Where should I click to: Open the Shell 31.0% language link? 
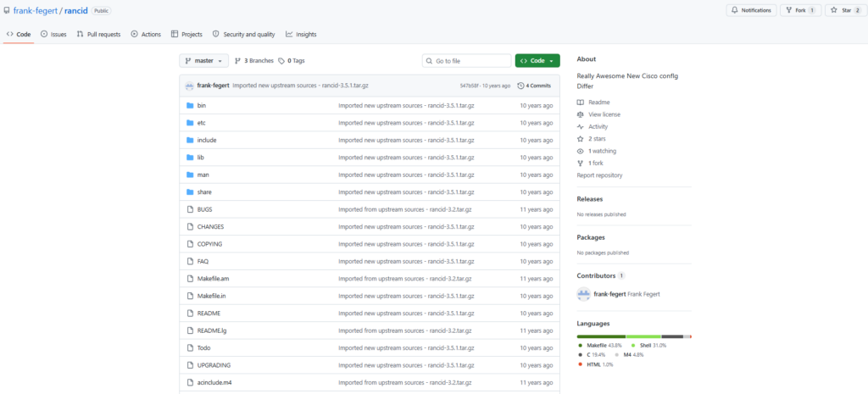pyautogui.click(x=648, y=346)
